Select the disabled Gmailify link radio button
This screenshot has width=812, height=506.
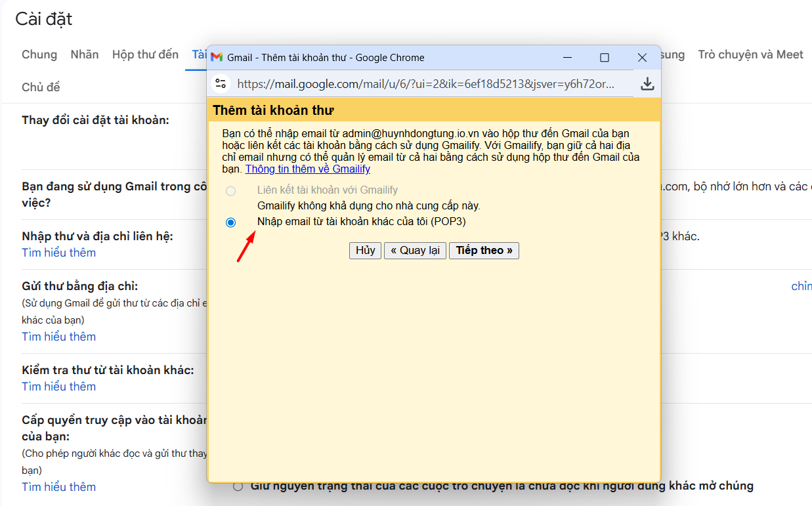[x=230, y=191]
